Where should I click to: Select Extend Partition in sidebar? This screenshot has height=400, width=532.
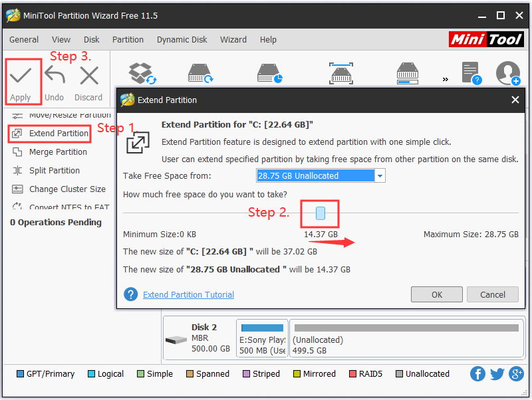coord(50,134)
